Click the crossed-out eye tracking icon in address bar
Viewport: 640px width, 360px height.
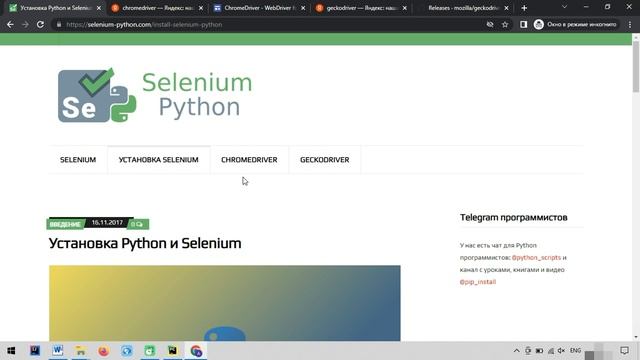[x=490, y=24]
